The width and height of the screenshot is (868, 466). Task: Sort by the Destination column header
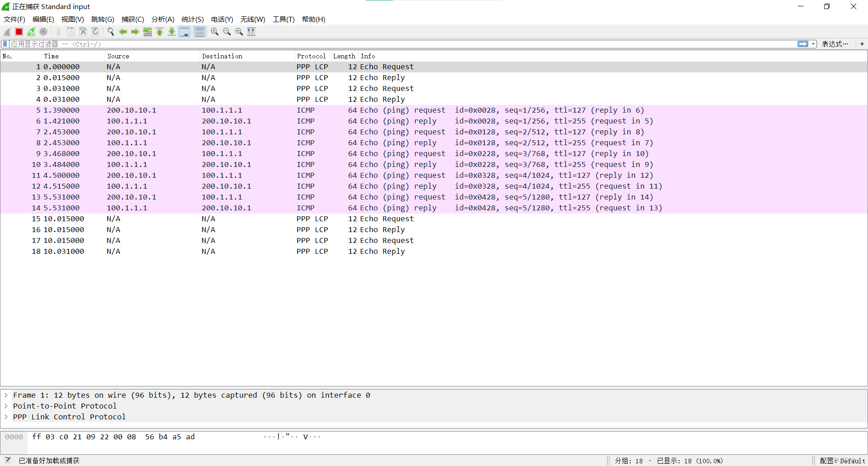pyautogui.click(x=247, y=56)
